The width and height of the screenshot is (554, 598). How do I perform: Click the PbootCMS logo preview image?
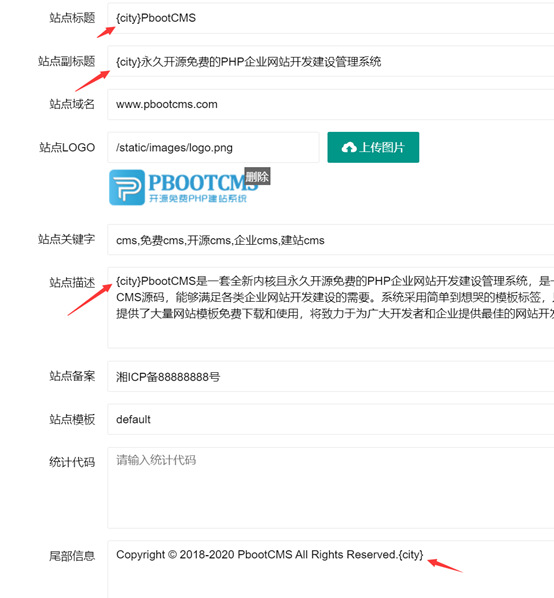point(184,187)
